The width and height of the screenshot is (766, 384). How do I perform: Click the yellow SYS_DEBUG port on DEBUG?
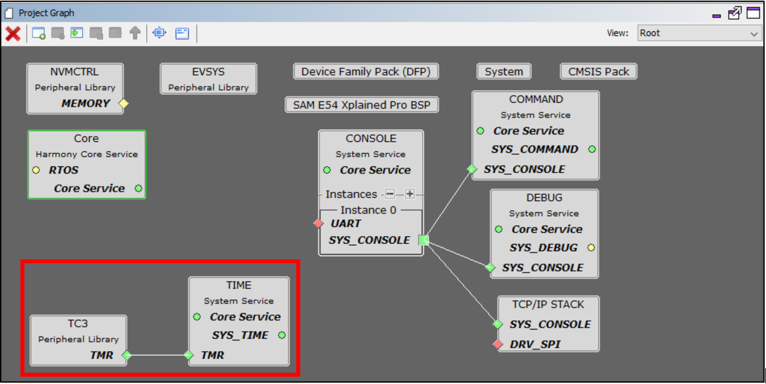[x=591, y=248]
